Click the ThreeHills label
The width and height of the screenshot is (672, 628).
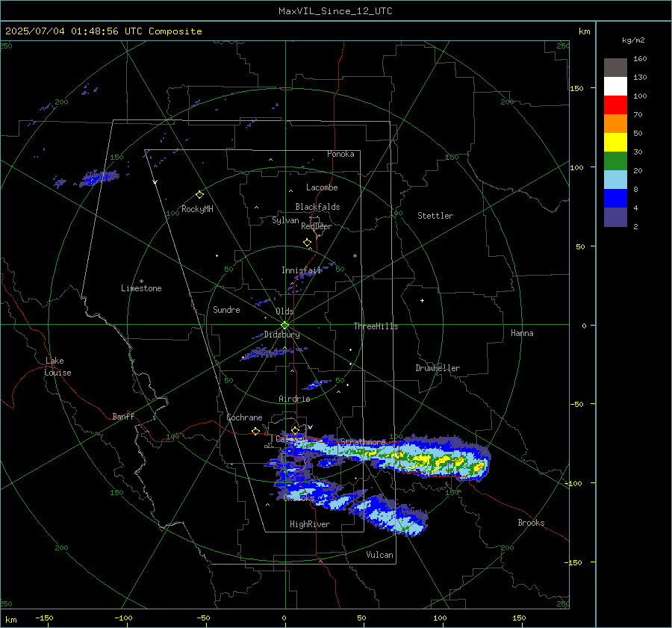point(376,326)
